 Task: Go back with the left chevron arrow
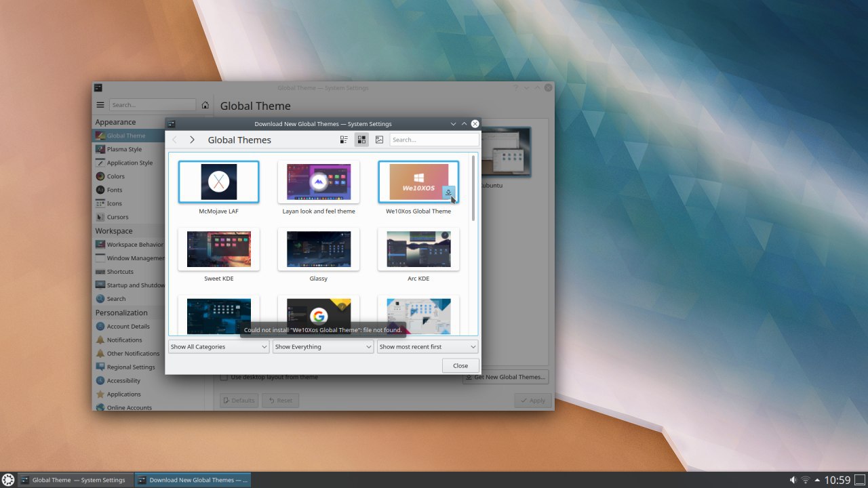(x=174, y=140)
